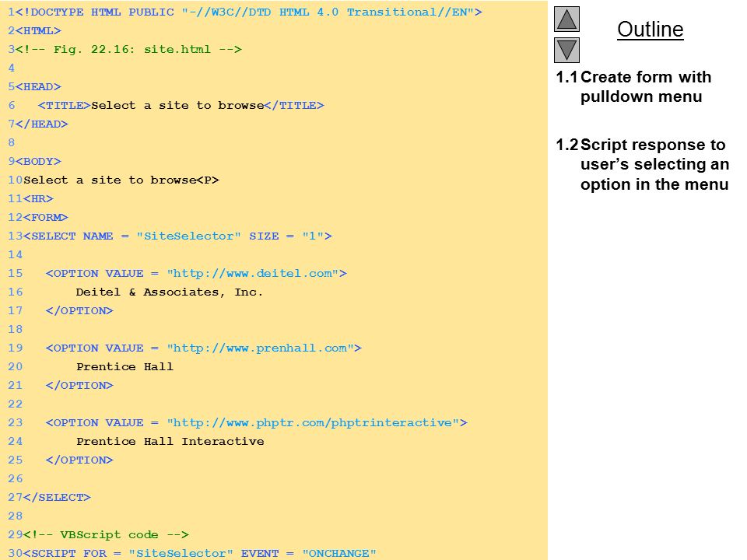The image size is (747, 560).
Task: Click the OPTION VALUE phptr.com/phptrinteractive line
Action: pos(257,423)
